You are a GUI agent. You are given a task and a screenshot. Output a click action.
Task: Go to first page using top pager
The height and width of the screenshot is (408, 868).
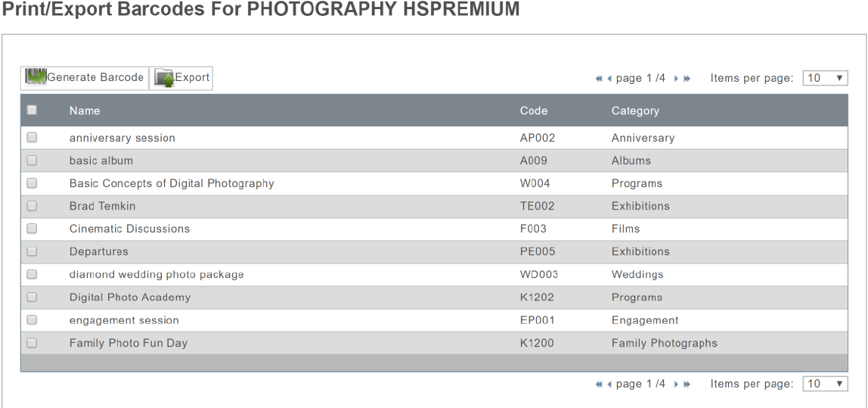[x=599, y=79]
